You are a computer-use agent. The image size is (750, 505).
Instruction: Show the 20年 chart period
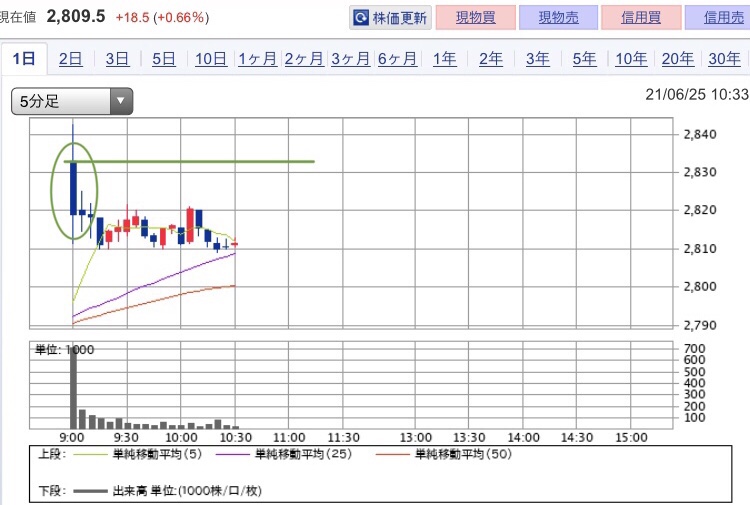click(x=678, y=59)
